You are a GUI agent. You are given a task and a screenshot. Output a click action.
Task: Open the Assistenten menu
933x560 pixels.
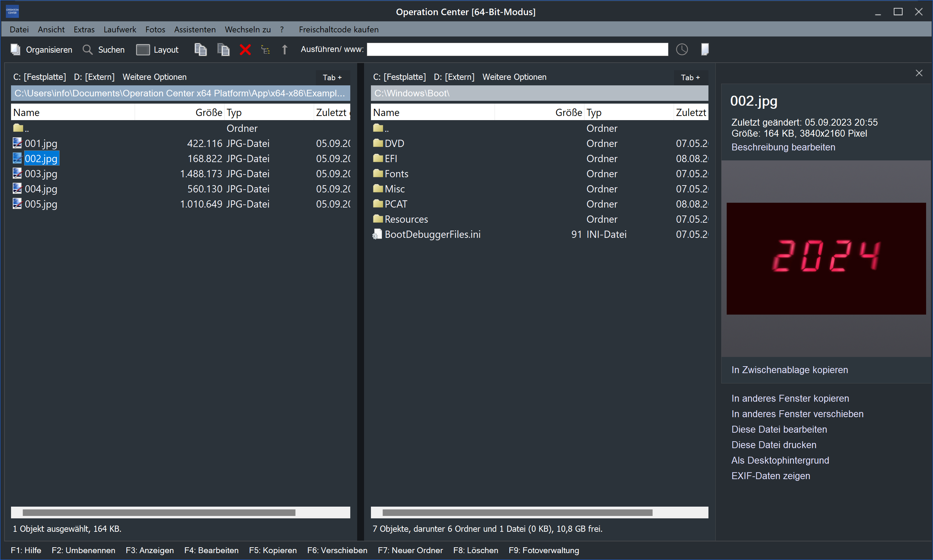tap(195, 30)
